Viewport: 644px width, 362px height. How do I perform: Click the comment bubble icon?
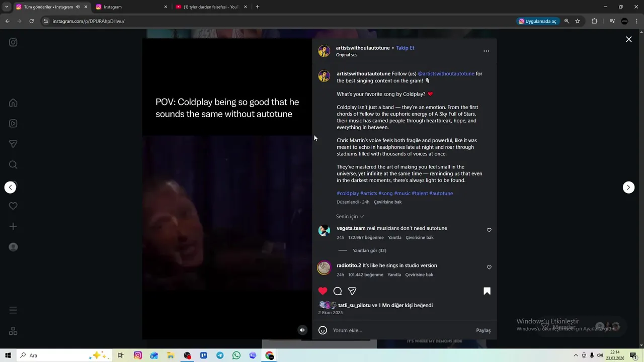tap(338, 291)
